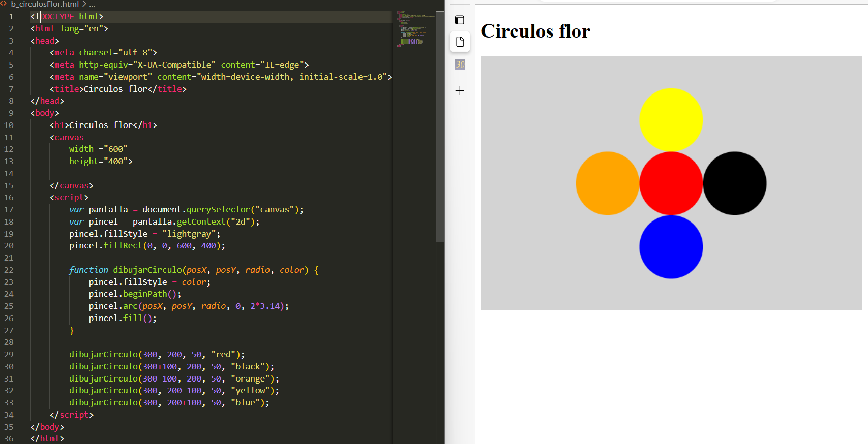Image resolution: width=868 pixels, height=444 pixels.
Task: Click the black circle on the canvas
Action: click(x=734, y=183)
